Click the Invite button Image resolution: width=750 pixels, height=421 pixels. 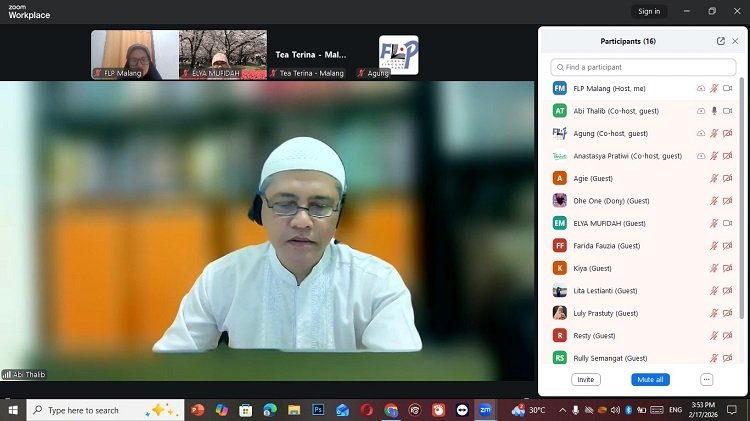585,379
